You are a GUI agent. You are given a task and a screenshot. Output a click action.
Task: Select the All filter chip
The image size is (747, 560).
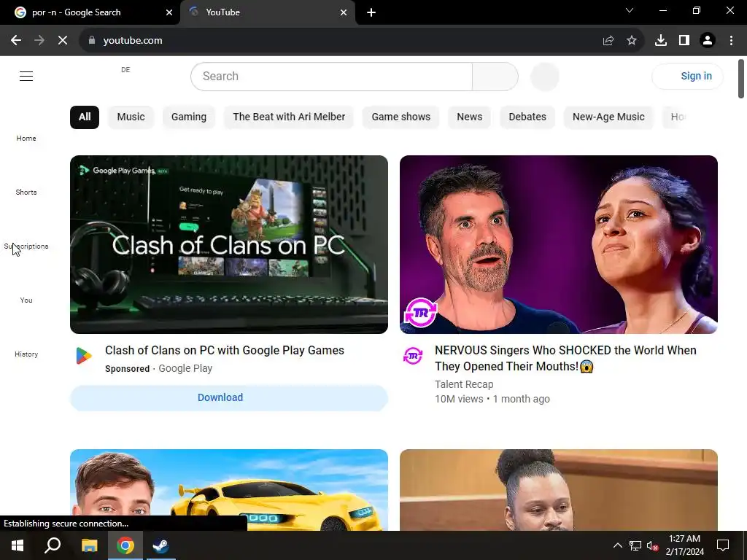[85, 117]
